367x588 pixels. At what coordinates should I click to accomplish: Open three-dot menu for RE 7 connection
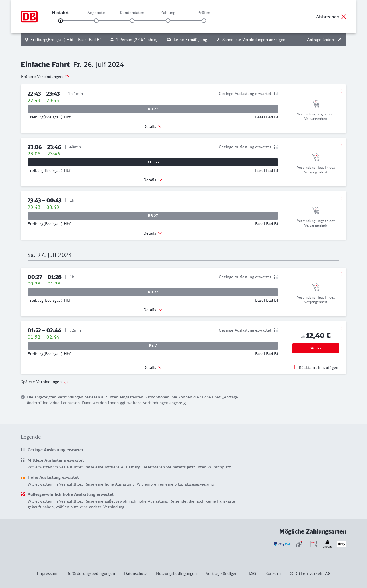click(341, 328)
